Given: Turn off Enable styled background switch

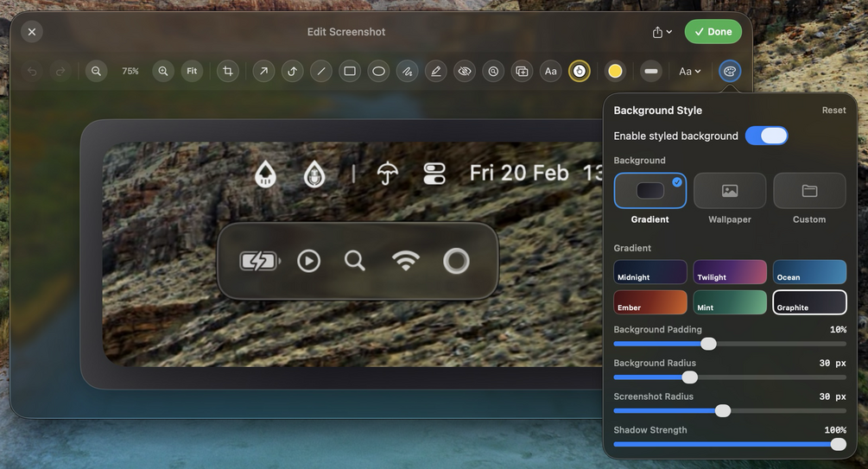Looking at the screenshot, I should point(766,136).
